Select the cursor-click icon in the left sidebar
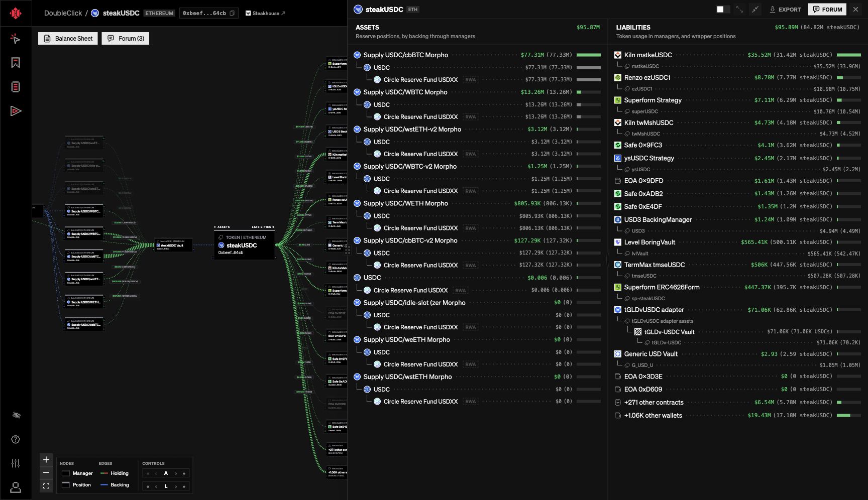Image resolution: width=868 pixels, height=500 pixels. click(16, 39)
